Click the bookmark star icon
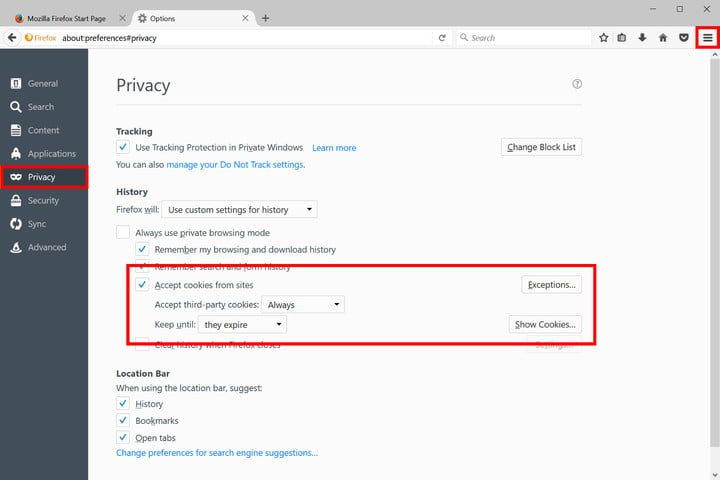The image size is (720, 480). click(604, 38)
